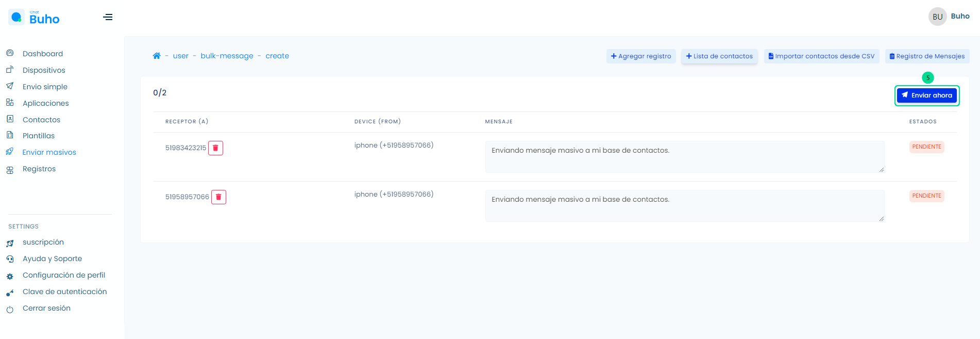The image size is (980, 339).
Task: Follow the bulk-message breadcrumb link
Action: 227,56
